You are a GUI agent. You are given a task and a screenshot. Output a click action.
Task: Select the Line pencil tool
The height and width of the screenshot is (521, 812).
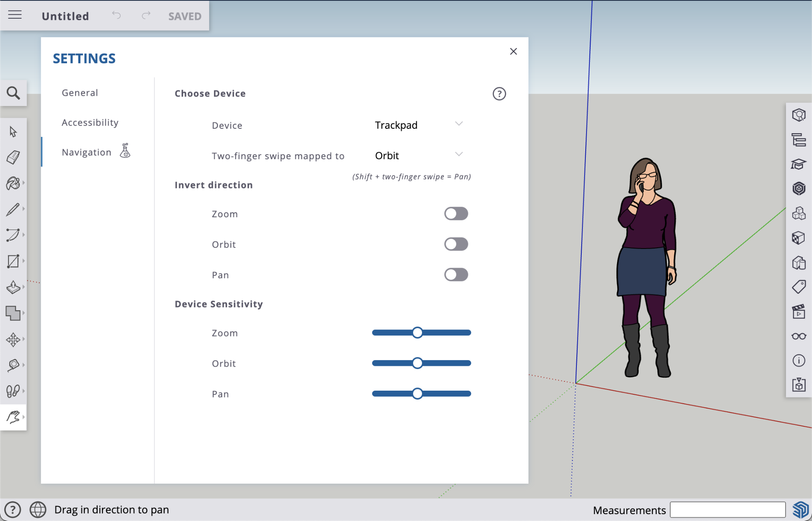(13, 209)
